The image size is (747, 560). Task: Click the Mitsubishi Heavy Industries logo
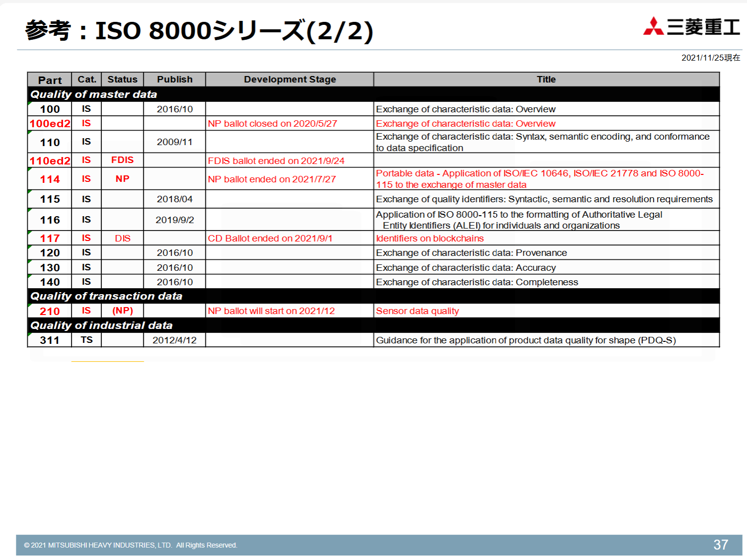click(x=691, y=27)
